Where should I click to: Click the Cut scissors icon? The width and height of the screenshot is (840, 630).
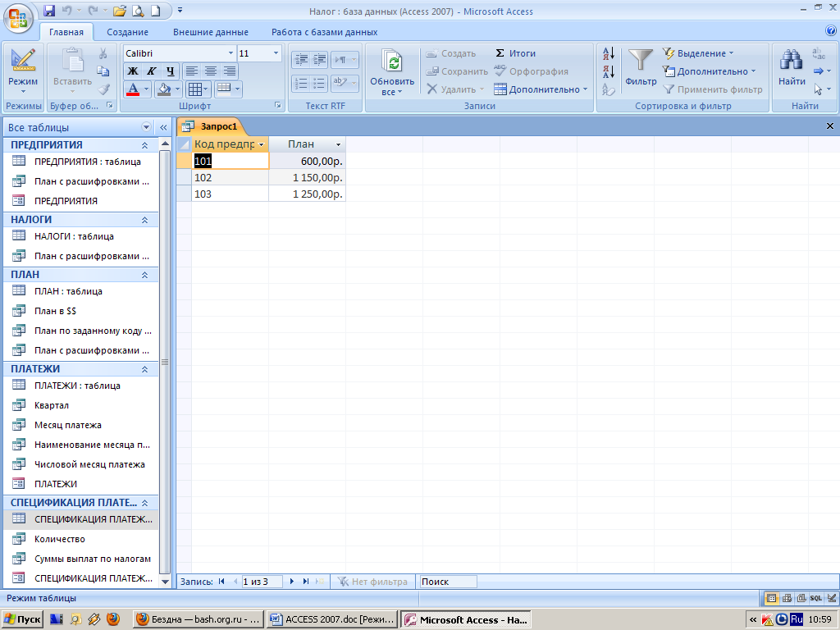tap(103, 53)
